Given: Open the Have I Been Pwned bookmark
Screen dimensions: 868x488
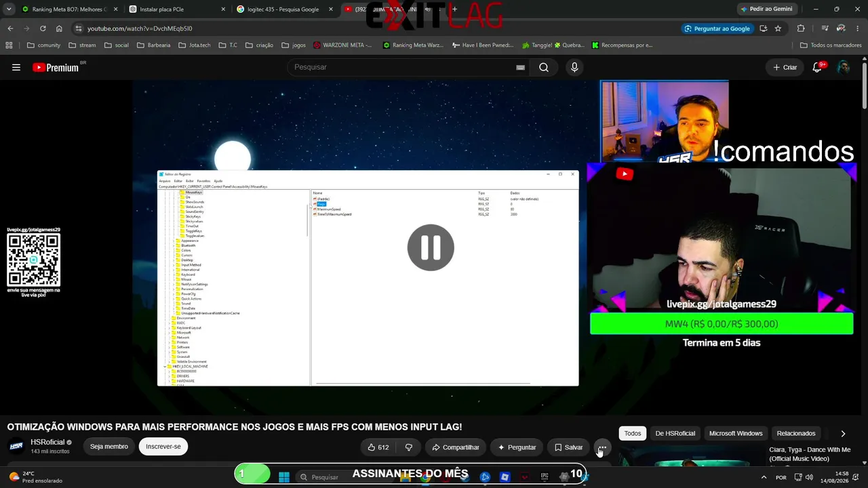Looking at the screenshot, I should click(484, 45).
